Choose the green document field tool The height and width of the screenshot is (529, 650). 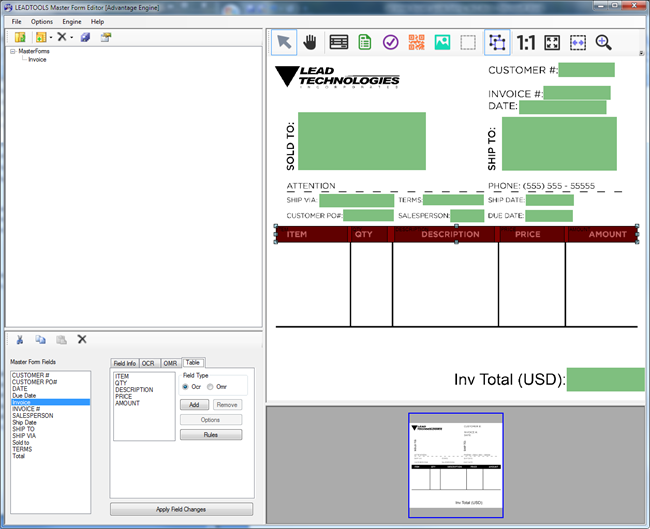365,42
